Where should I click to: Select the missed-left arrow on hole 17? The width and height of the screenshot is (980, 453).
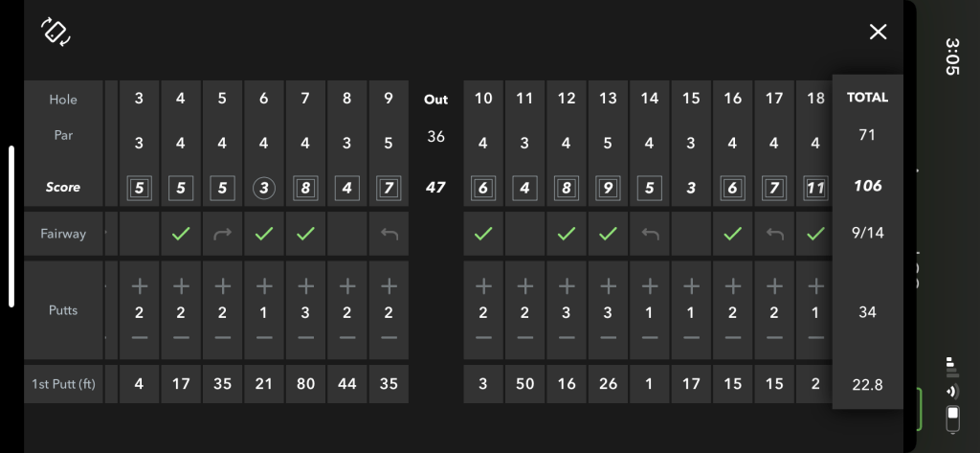pyautogui.click(x=774, y=233)
